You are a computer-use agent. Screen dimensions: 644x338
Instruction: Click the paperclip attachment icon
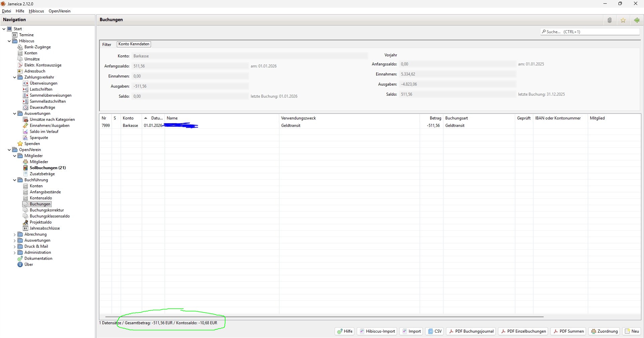coord(609,20)
